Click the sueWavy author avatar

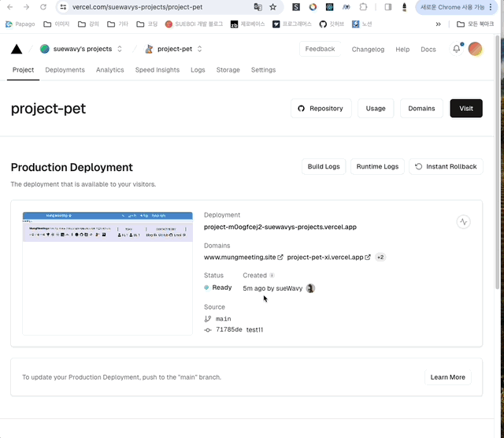[310, 288]
